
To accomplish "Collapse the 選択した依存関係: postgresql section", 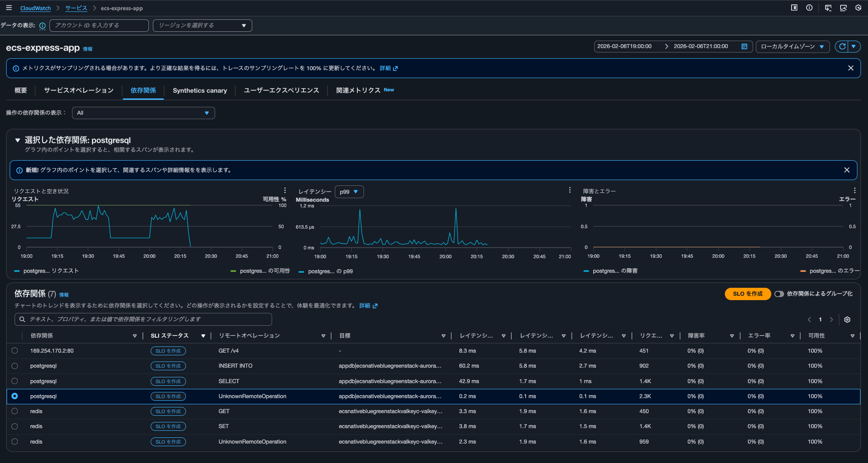I will pos(18,140).
